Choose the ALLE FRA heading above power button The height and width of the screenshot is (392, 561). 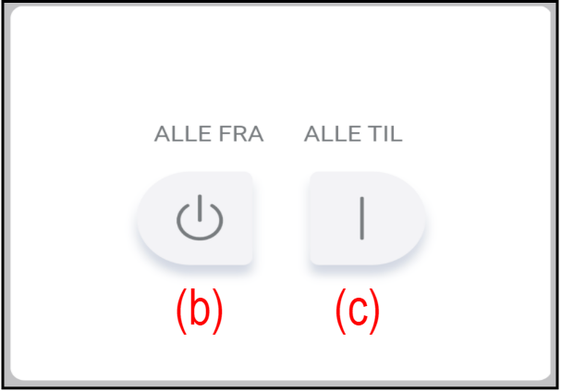point(209,134)
